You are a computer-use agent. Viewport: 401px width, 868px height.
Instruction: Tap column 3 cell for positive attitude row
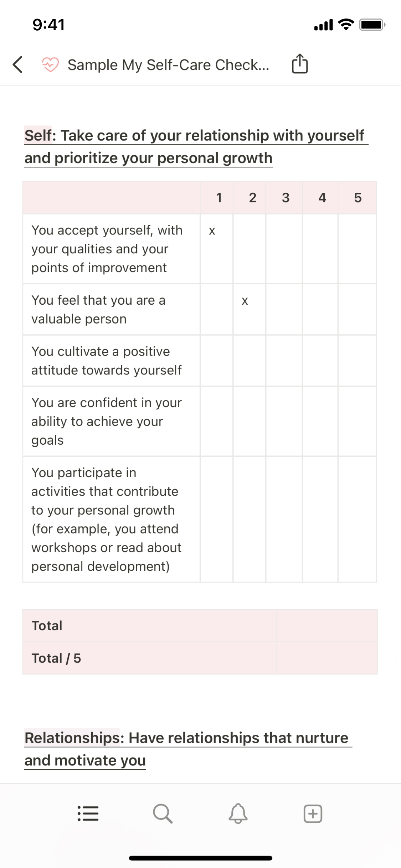coord(284,361)
